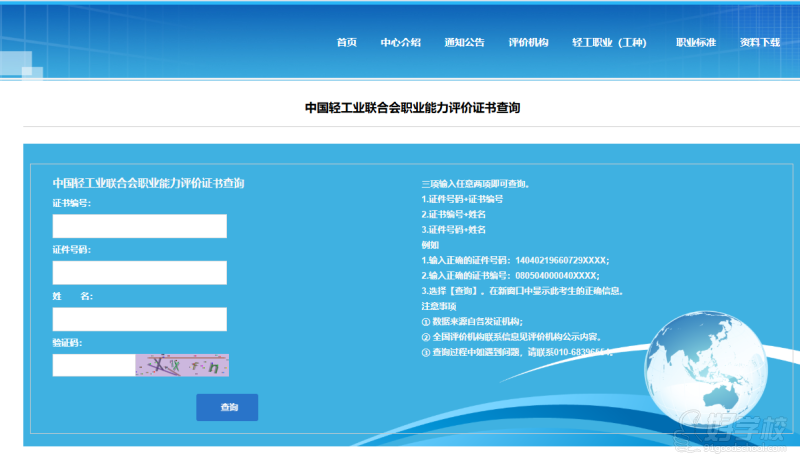Refresh the captcha image

(x=182, y=365)
